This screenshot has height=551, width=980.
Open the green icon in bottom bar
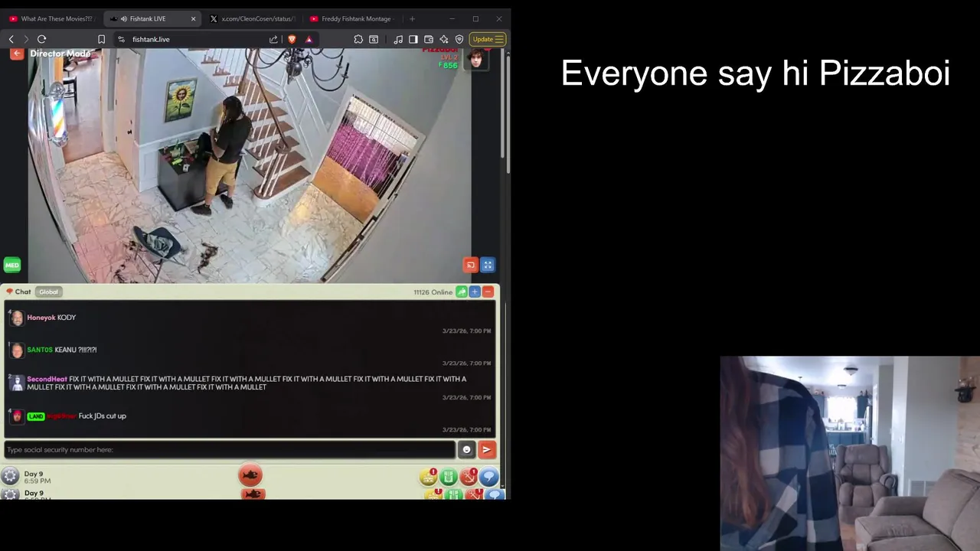pyautogui.click(x=449, y=478)
